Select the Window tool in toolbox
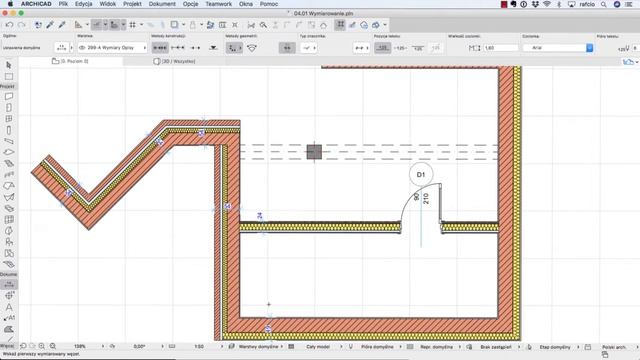This screenshot has height=360, width=640. tap(9, 119)
